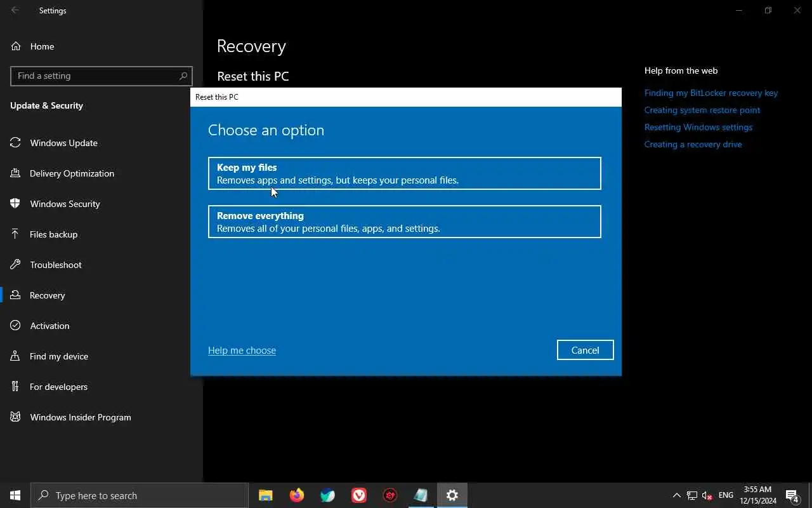This screenshot has height=508, width=812.
Task: Click the For developers tools icon
Action: (x=15, y=387)
